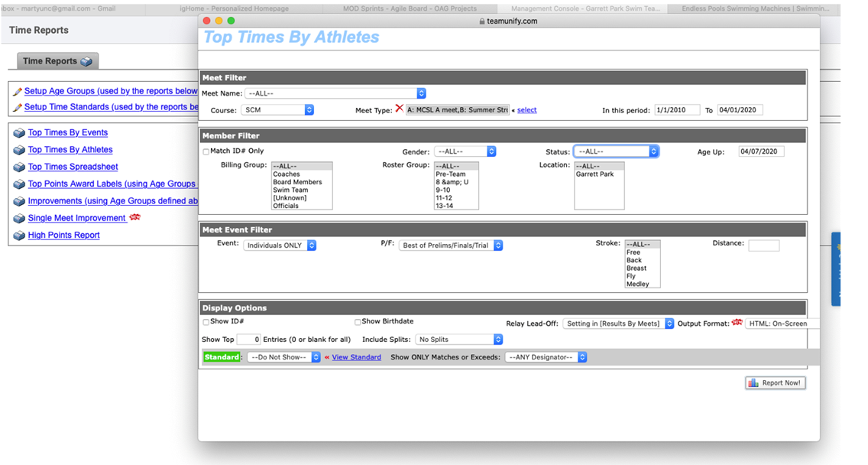868x465 pixels.
Task: Open Setup Age Groups link
Action: (x=111, y=91)
